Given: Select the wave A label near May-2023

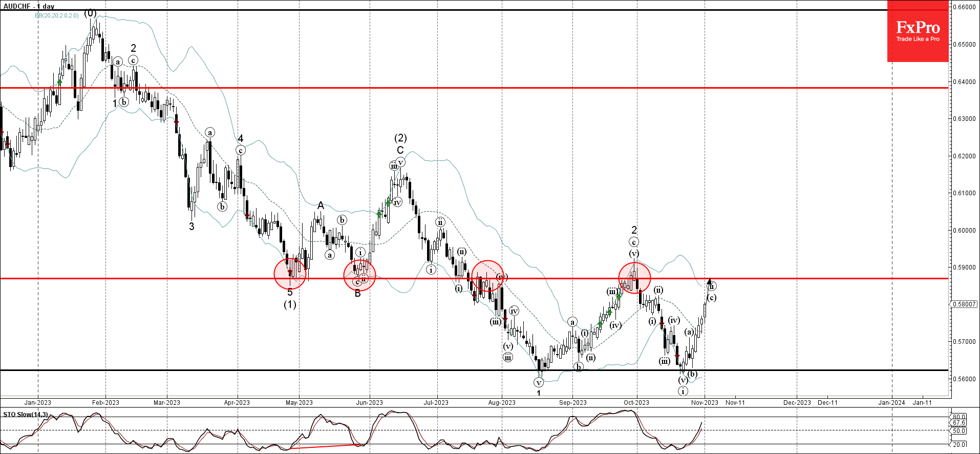Looking at the screenshot, I should (x=321, y=205).
